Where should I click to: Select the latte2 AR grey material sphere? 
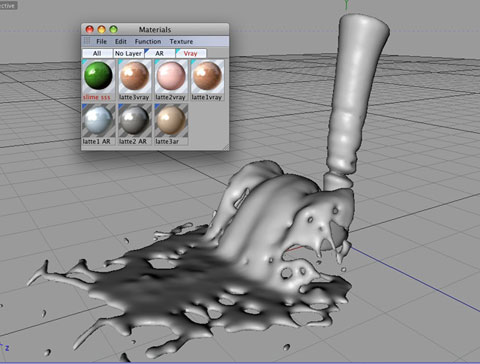pos(134,120)
